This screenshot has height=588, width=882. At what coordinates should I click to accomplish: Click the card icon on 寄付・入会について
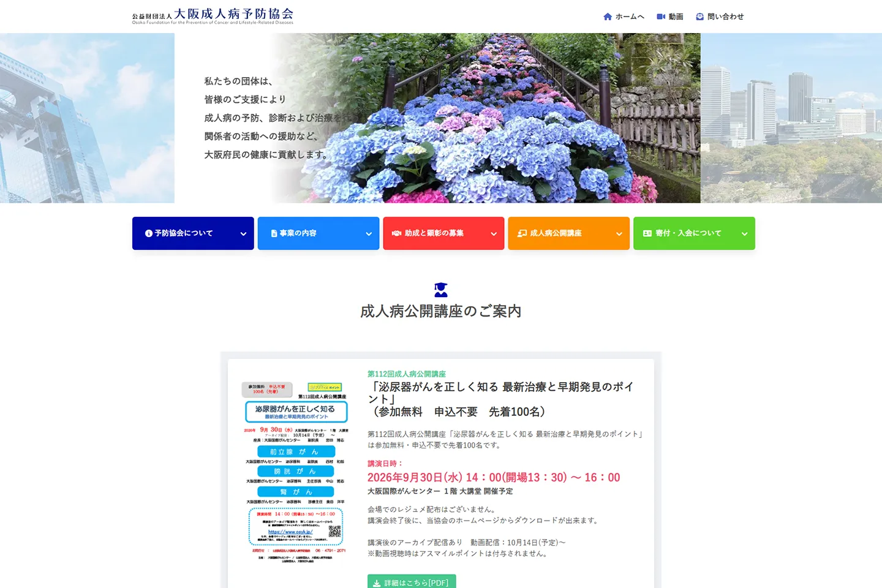647,233
